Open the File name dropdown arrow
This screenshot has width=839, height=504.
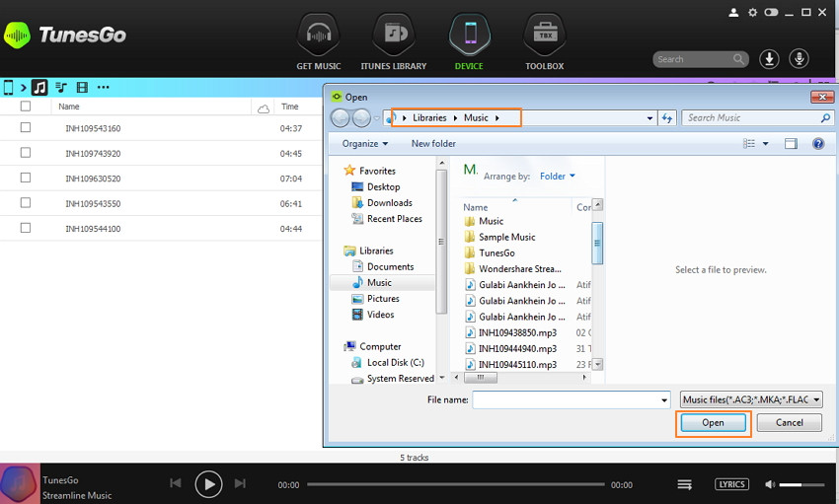[x=664, y=399]
